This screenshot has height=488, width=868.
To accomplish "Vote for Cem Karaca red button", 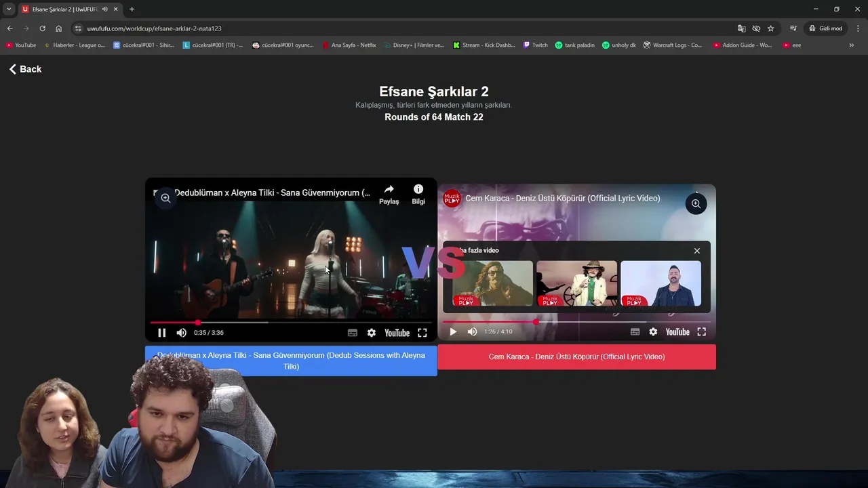I will (x=576, y=357).
